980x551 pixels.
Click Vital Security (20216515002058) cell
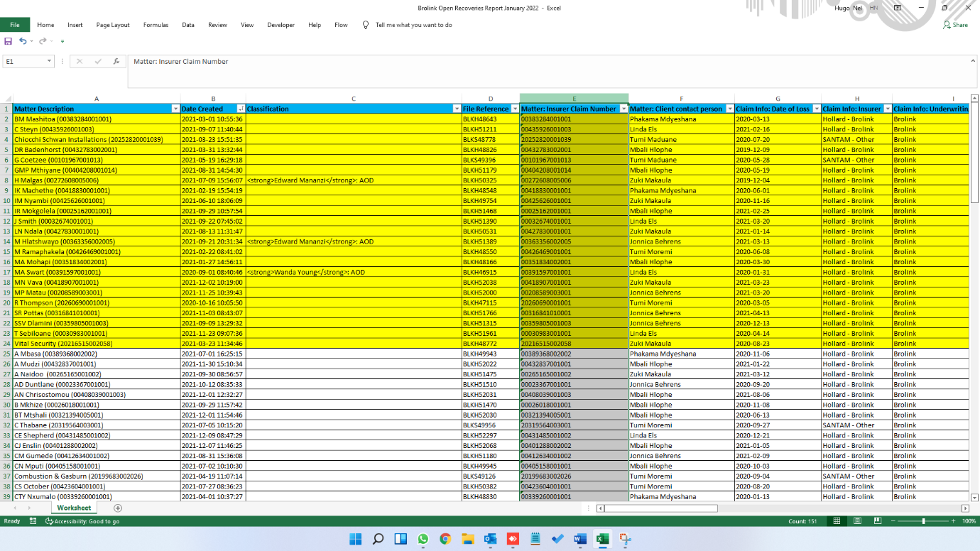coord(97,344)
